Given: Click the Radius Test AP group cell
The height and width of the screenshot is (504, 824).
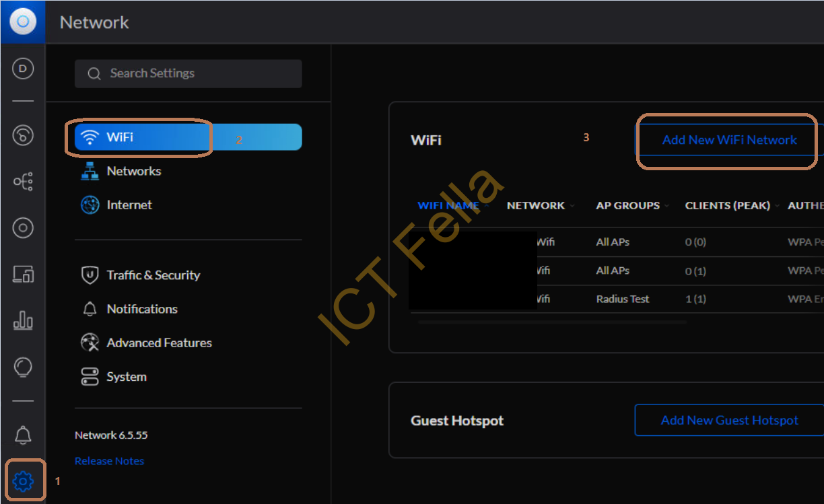Looking at the screenshot, I should point(623,299).
